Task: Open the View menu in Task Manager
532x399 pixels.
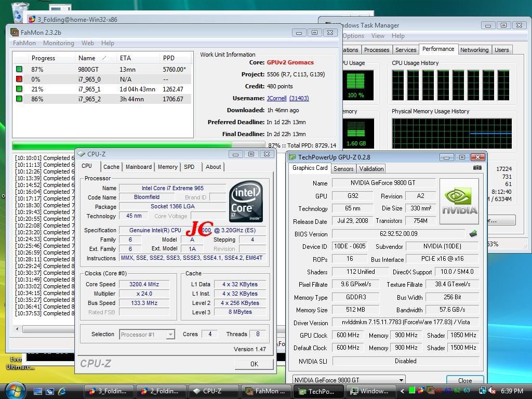Action: click(x=378, y=36)
